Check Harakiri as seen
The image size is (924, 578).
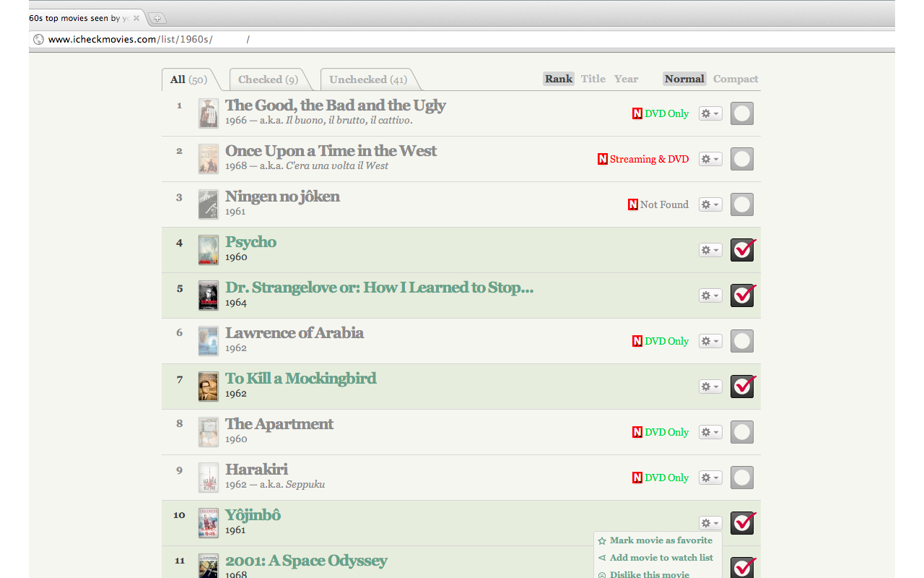(742, 478)
